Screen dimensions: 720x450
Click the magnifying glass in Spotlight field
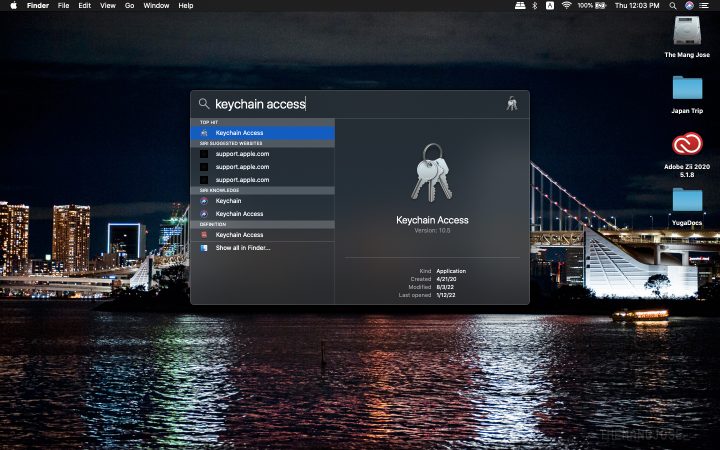pos(204,104)
